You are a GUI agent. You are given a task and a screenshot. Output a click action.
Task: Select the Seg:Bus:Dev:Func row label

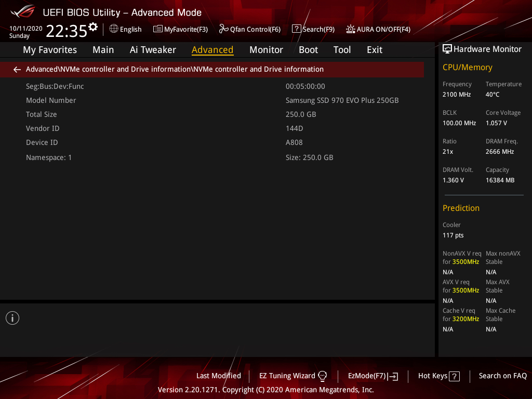point(55,86)
